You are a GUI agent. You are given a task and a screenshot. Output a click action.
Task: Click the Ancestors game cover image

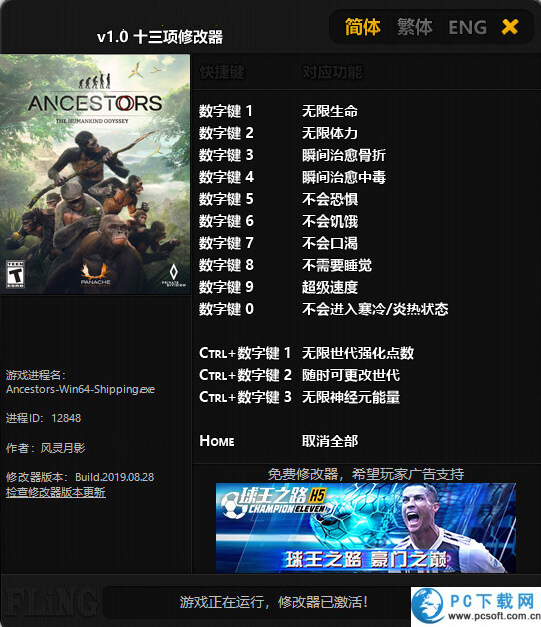(95, 174)
